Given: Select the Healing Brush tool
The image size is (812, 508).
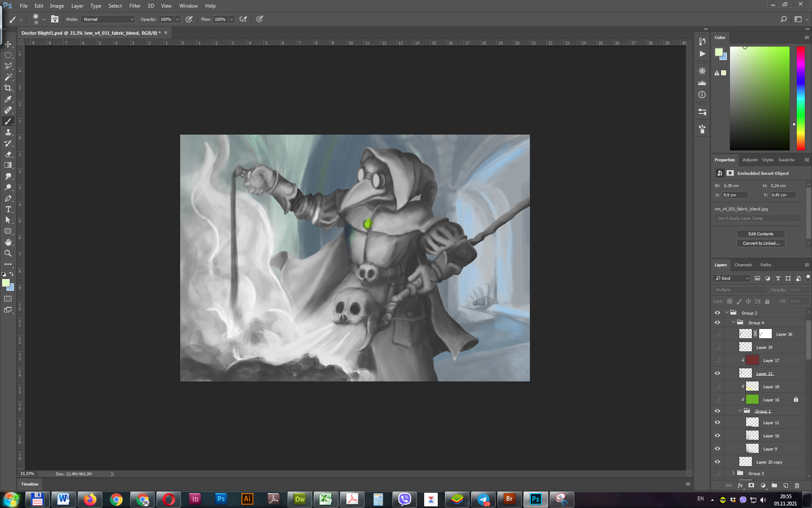Looking at the screenshot, I should [x=8, y=110].
